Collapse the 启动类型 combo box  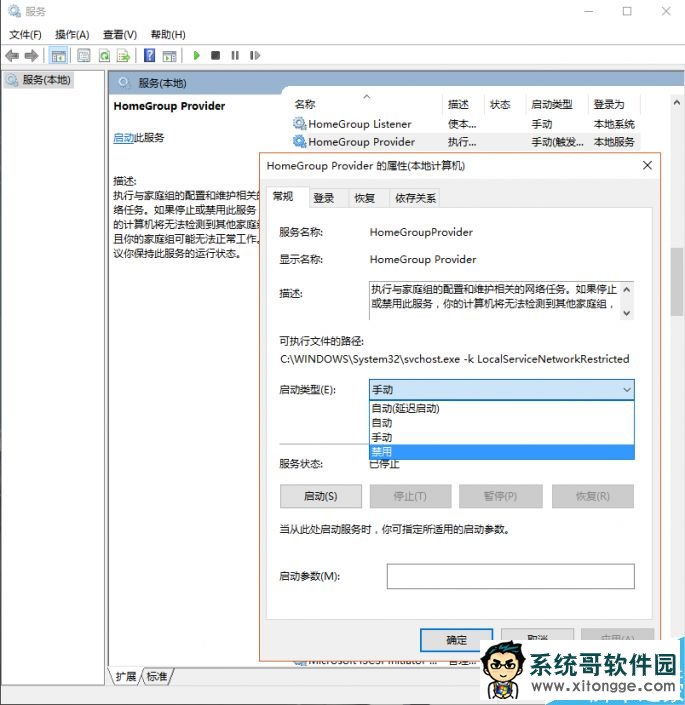coord(626,389)
